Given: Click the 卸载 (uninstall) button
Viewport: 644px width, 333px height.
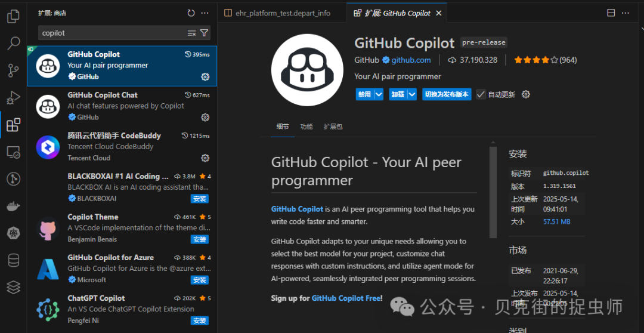Looking at the screenshot, I should coord(398,94).
